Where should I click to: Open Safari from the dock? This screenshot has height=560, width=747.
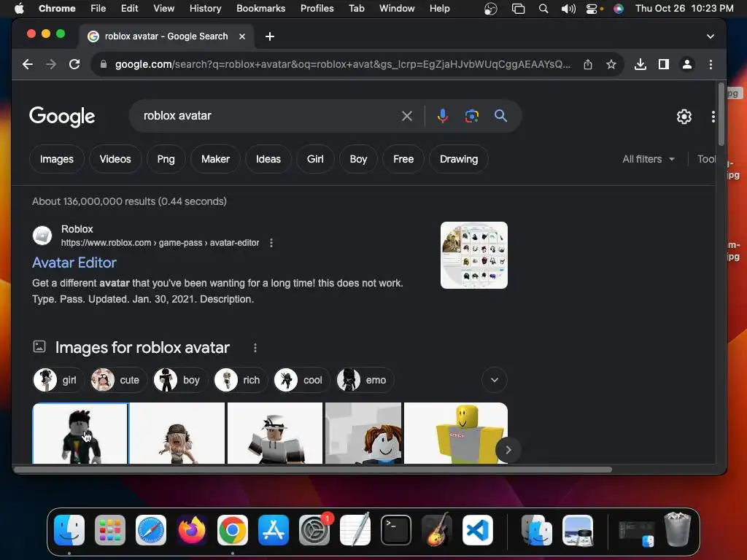[x=151, y=530]
